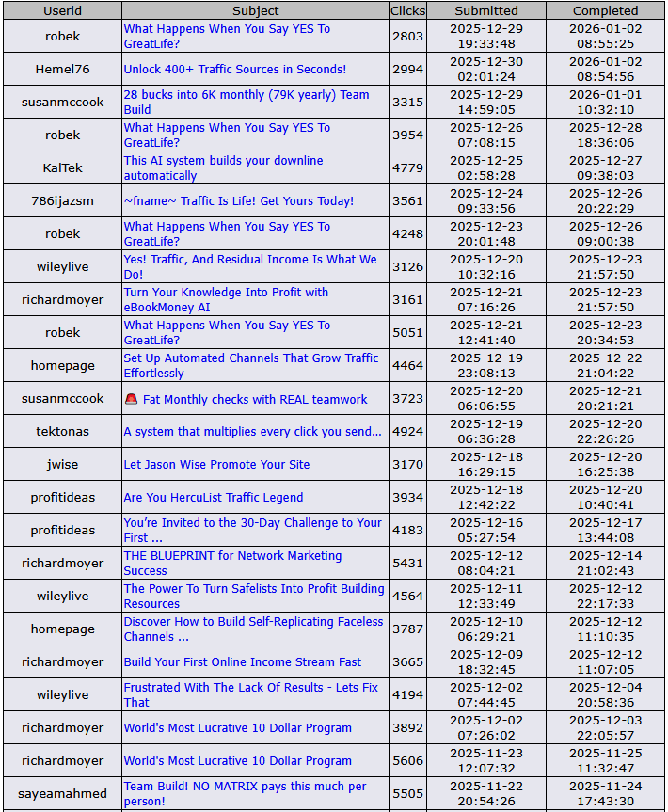Viewport: 668px width, 812px height.
Task: Open 'Let Jason Wise Promote Your Site'
Action: [x=216, y=464]
